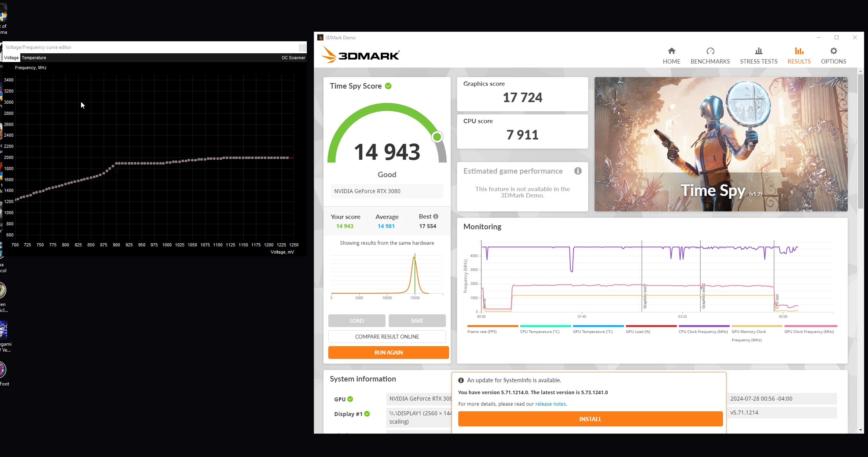The height and width of the screenshot is (457, 868).
Task: Click the date field 2024-07-28 00:56
Action: coord(782,399)
